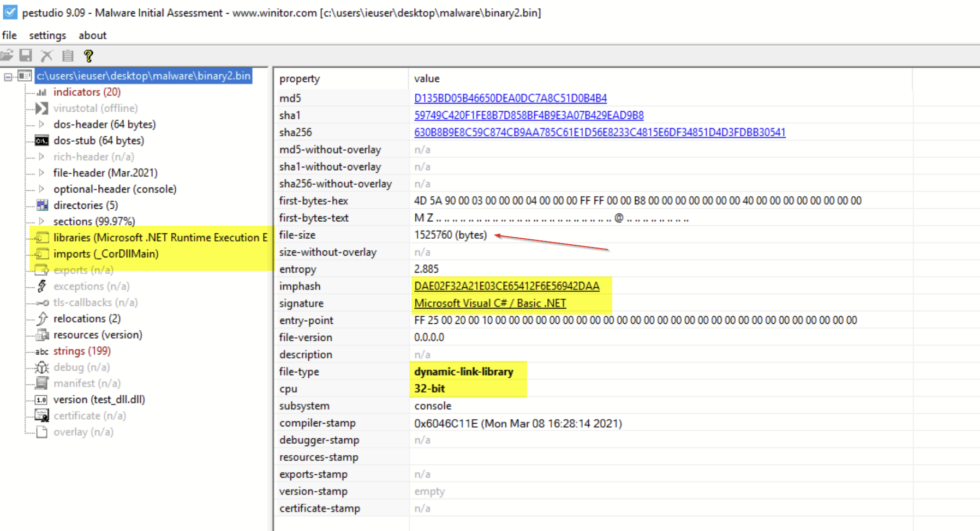Expand the dos-header node arrow
Viewport: 980px width, 531px height.
point(42,124)
